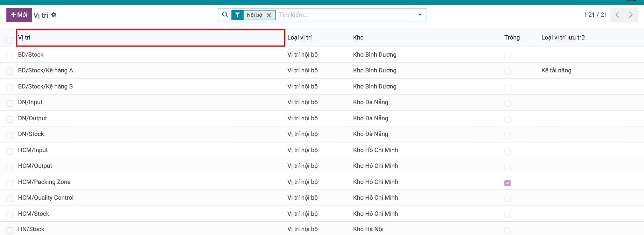Click the HCM/Output location name
The width and height of the screenshot is (644, 235).
(35, 166)
